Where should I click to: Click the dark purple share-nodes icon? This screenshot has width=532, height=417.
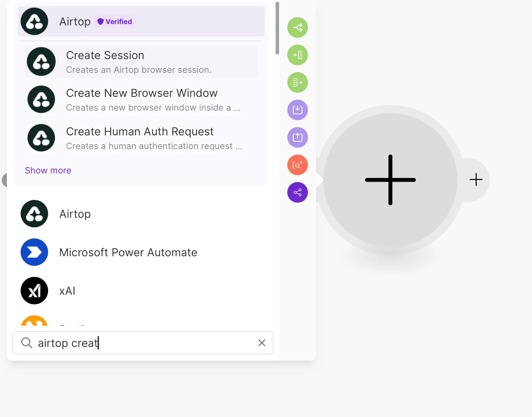[x=298, y=192]
